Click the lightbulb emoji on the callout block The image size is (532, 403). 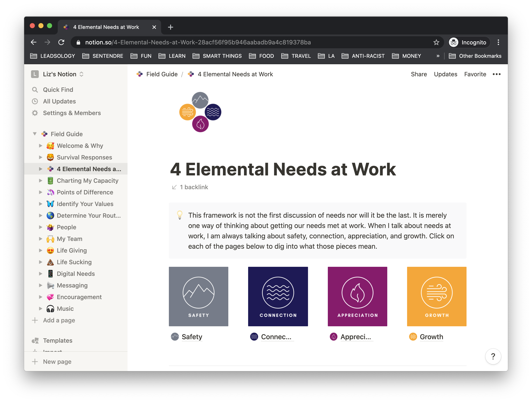[180, 215]
